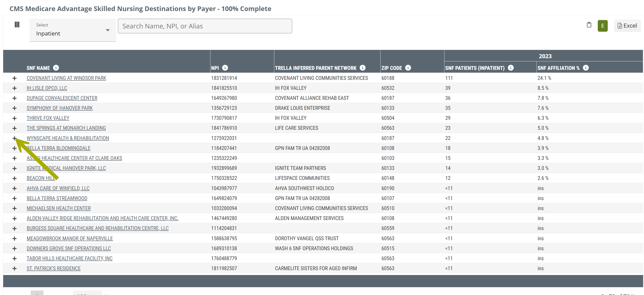Viewport: 644px width, 295px height.
Task: Click the clipboard copy icon
Action: pyautogui.click(x=589, y=25)
